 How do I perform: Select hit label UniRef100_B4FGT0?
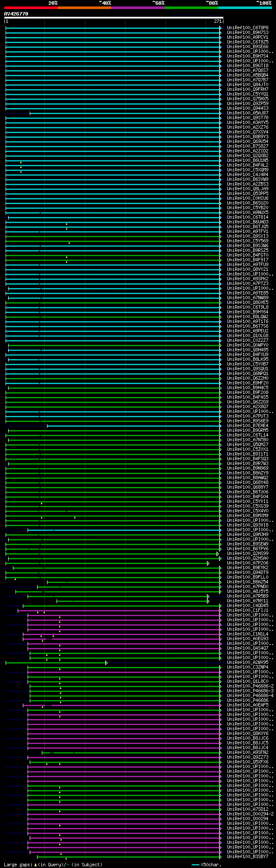[x=248, y=255]
